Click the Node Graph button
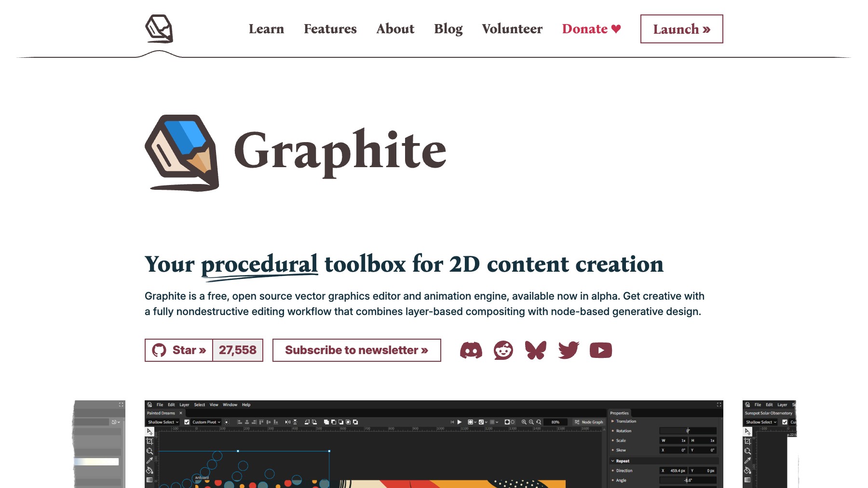This screenshot has width=868, height=488. tap(589, 422)
